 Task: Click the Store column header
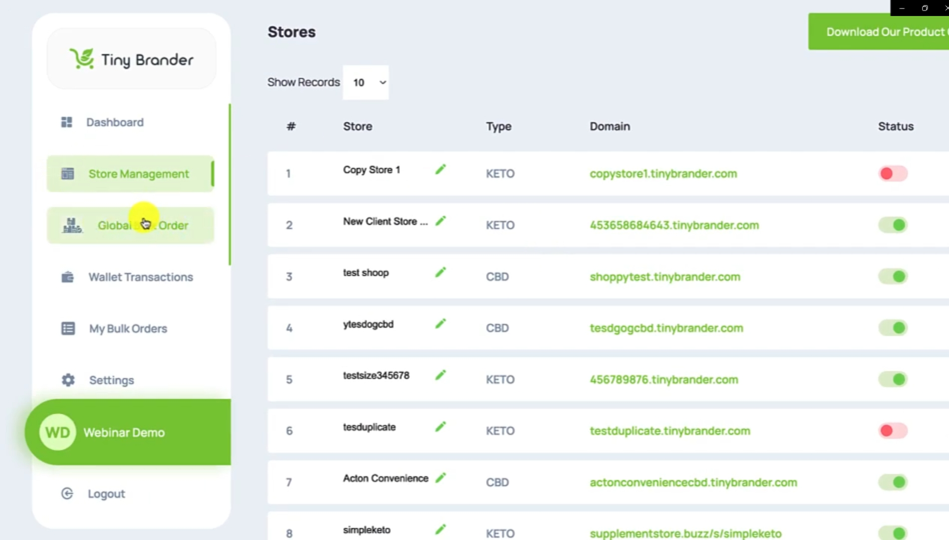[x=358, y=127]
